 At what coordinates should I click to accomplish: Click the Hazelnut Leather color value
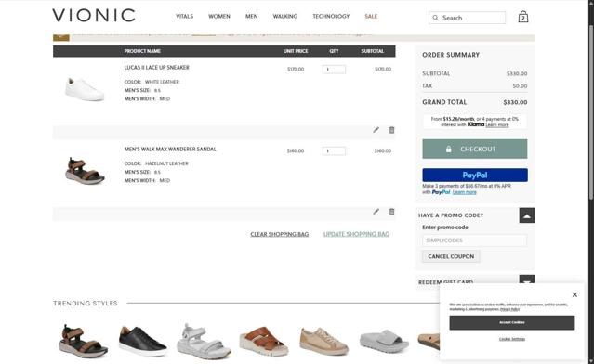click(166, 163)
